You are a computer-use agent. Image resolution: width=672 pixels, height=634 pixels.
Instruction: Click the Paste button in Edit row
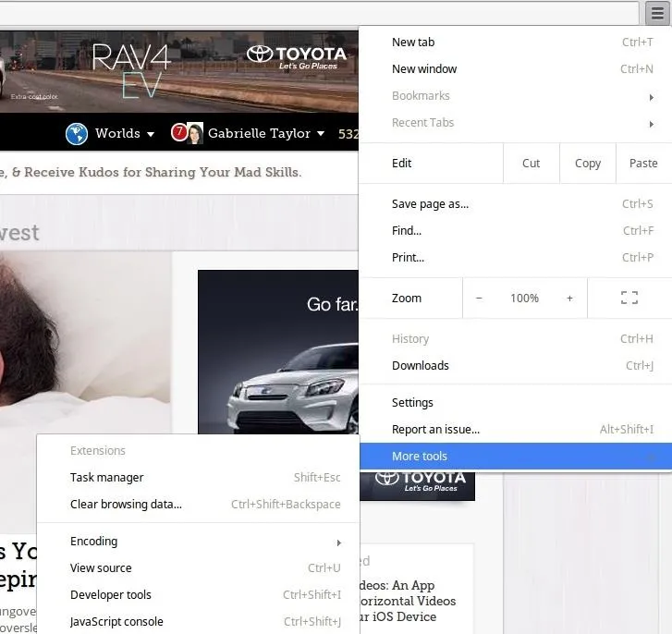coord(643,164)
